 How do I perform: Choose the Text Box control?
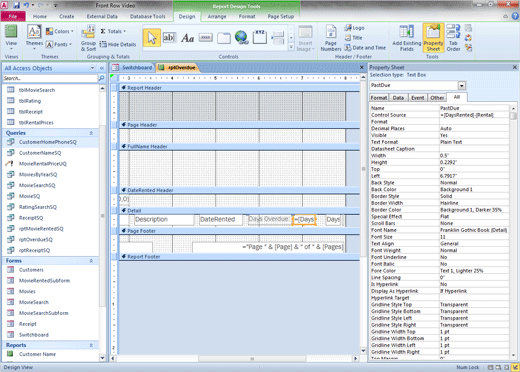[169, 38]
